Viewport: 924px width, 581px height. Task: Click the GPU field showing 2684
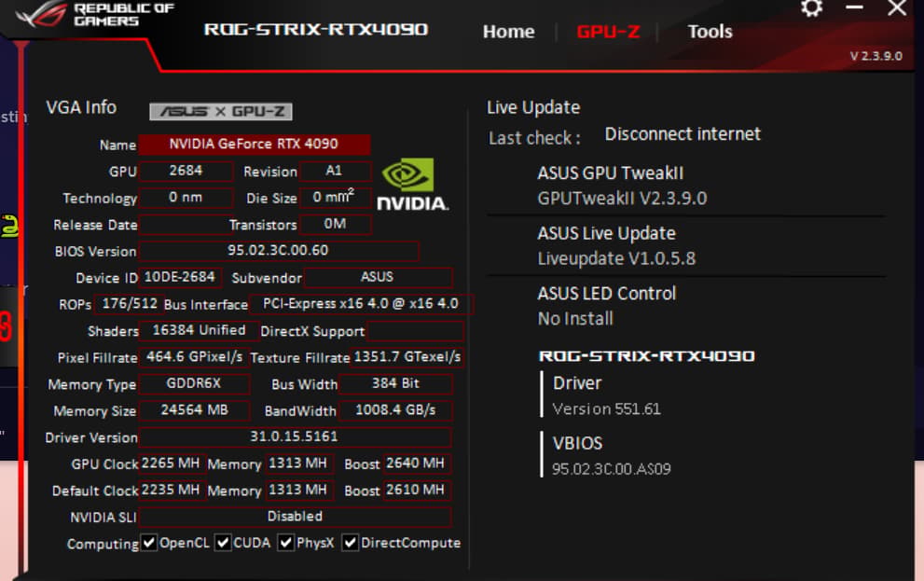click(186, 171)
